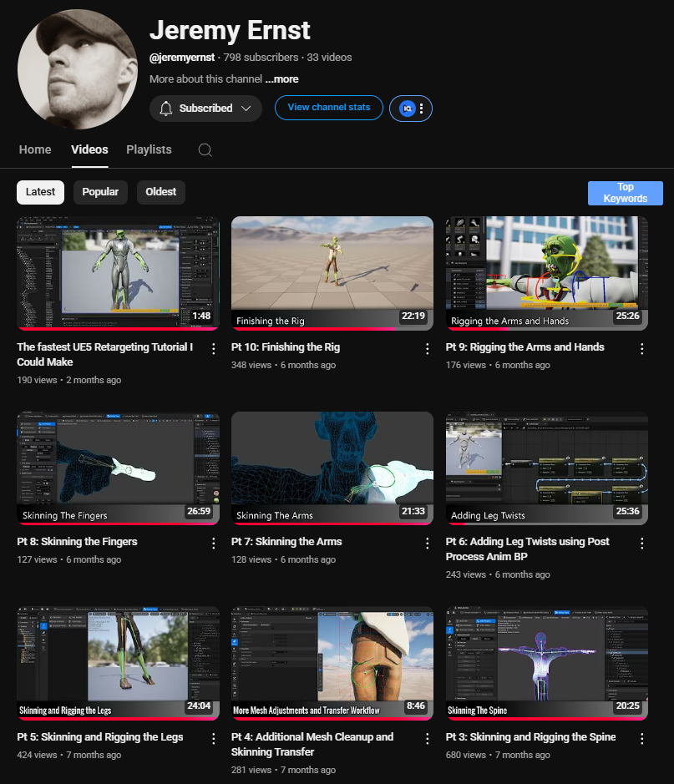Image resolution: width=674 pixels, height=784 pixels.
Task: Click the Jeremy Ernst channel name heading
Action: [x=230, y=31]
